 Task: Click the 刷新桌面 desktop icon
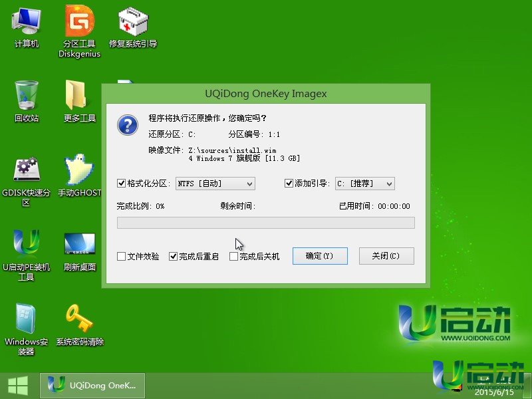(80, 252)
